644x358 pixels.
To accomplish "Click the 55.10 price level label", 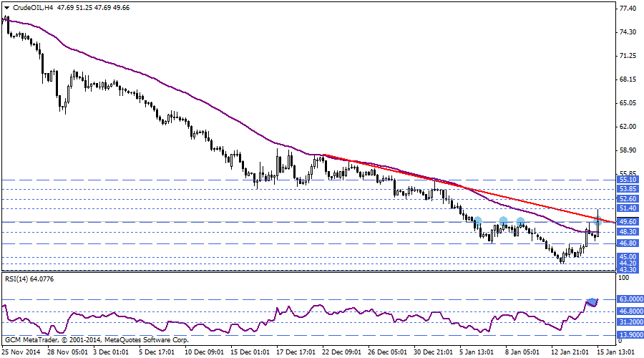I will click(628, 180).
